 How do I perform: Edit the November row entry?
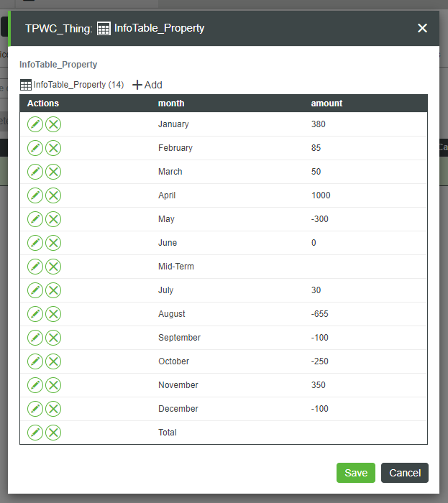pyautogui.click(x=35, y=385)
